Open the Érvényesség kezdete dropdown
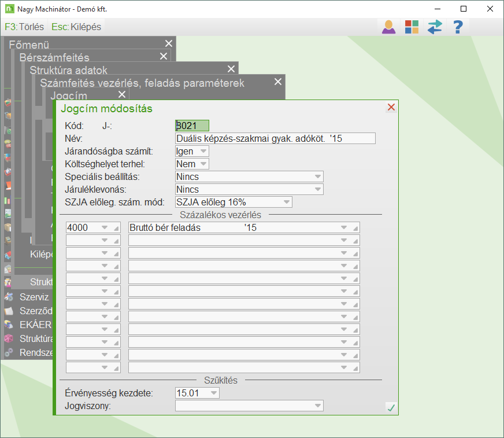504x438 pixels. pos(213,393)
